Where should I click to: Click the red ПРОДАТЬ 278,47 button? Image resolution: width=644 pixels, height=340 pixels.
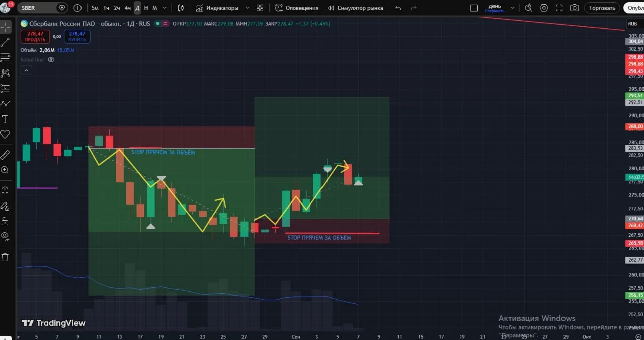click(x=35, y=36)
